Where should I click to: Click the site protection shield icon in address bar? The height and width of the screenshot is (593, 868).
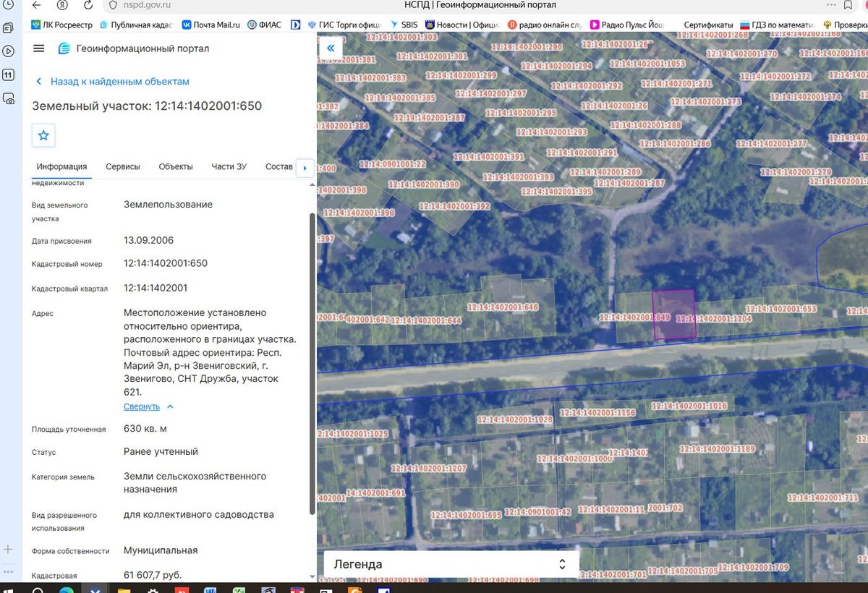(x=112, y=5)
